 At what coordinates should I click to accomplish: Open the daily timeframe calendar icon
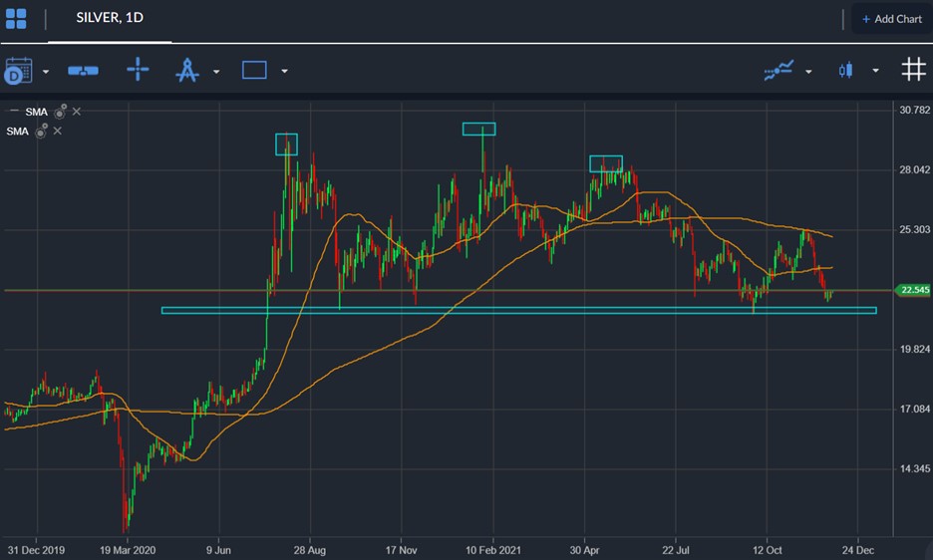click(18, 71)
